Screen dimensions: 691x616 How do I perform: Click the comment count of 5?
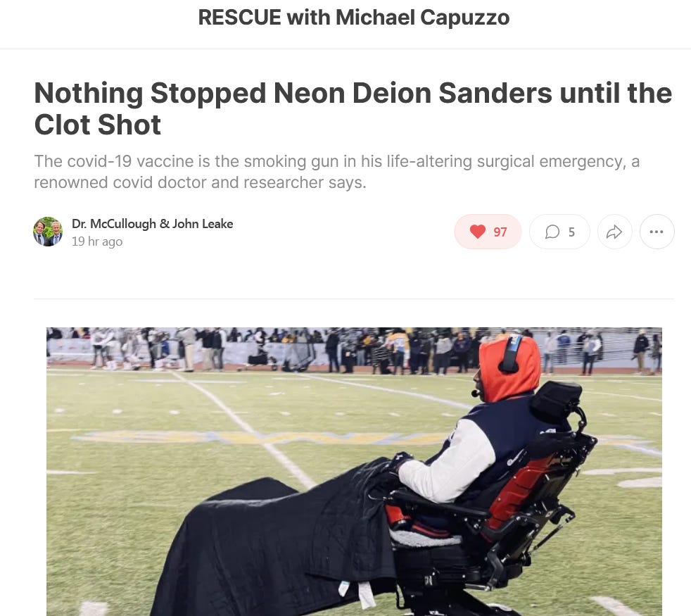(x=571, y=232)
